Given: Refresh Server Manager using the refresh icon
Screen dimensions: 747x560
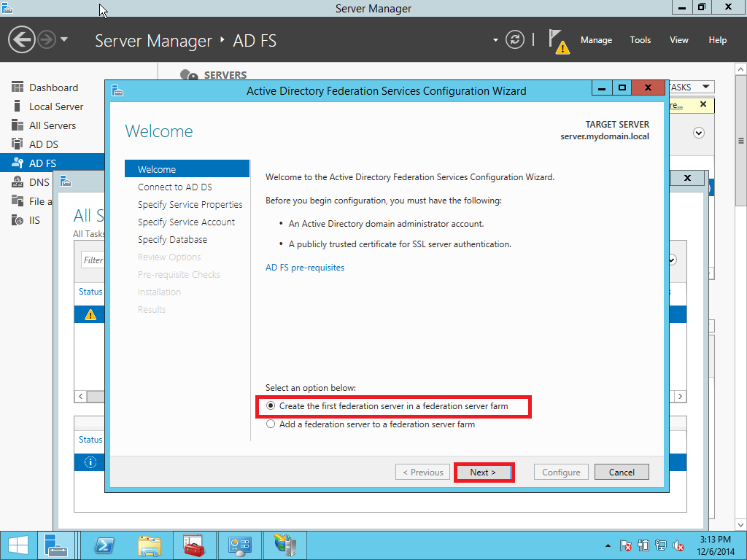Looking at the screenshot, I should pyautogui.click(x=514, y=39).
